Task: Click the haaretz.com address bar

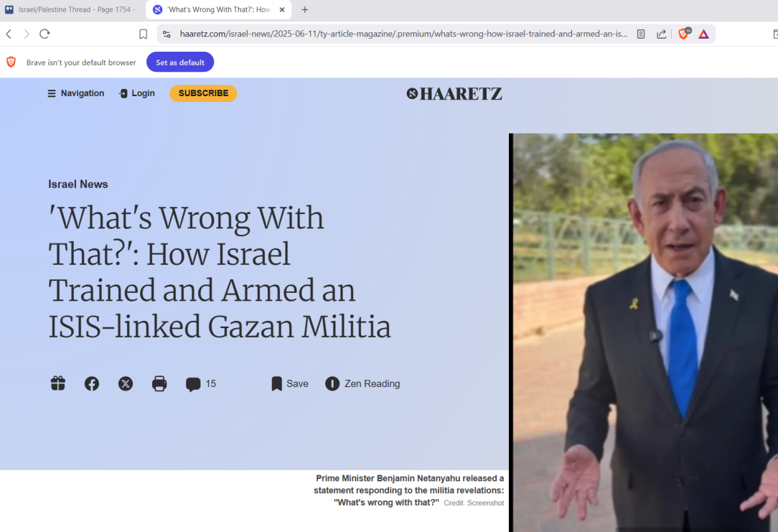Action: [403, 34]
